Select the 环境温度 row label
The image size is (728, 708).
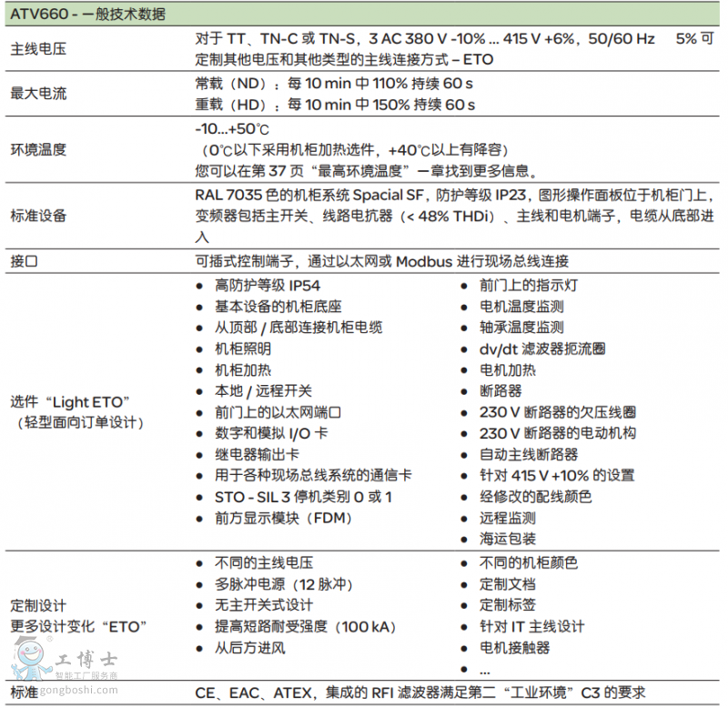coord(38,149)
